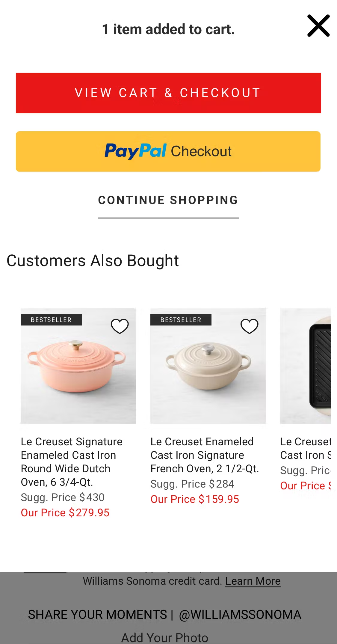
Task: Choose CONTINUE SHOPPING
Action: pos(168,200)
